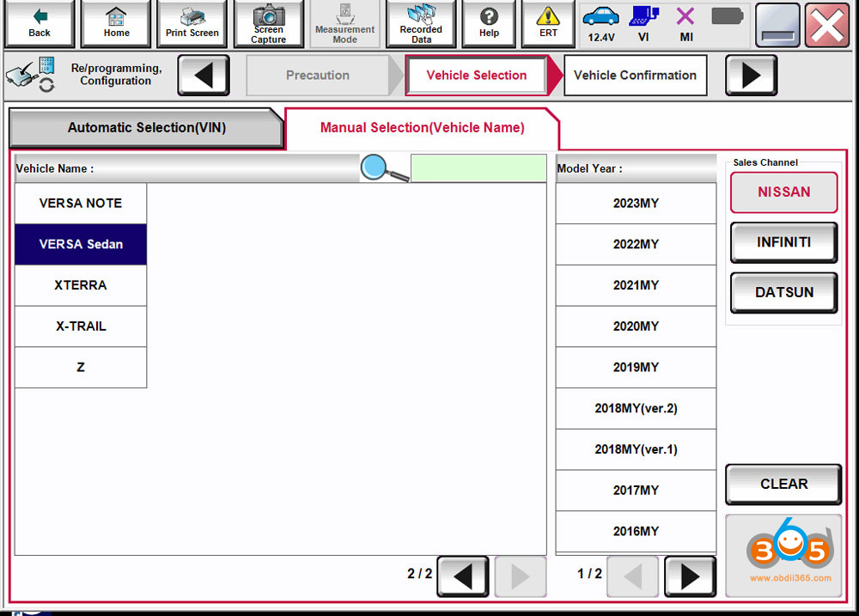Click the Print Screen icon

[x=192, y=23]
